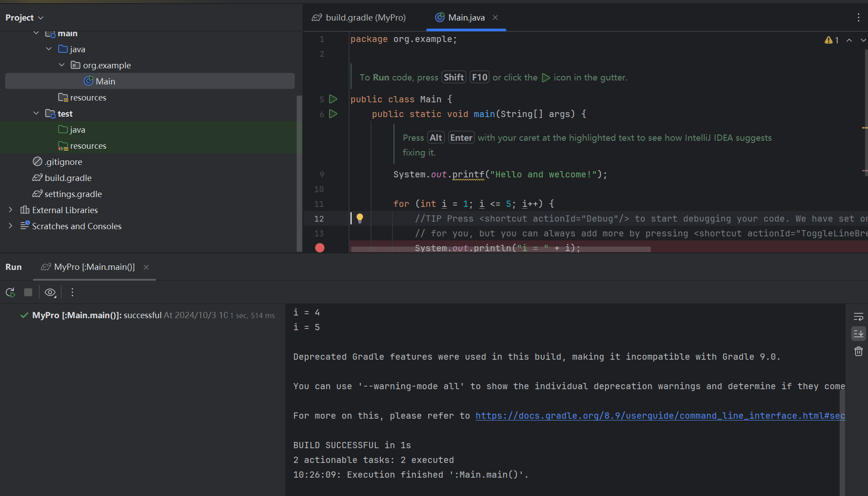This screenshot has height=496, width=868.
Task: Remove the red breakpoint in the gutter
Action: (x=320, y=248)
